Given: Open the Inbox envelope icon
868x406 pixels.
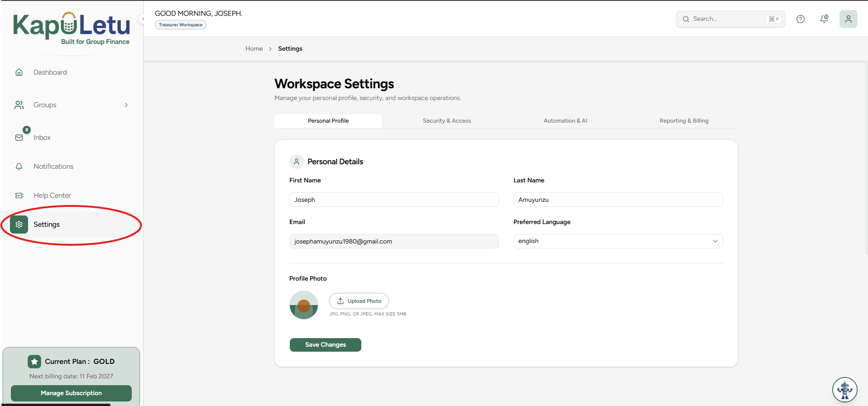Looking at the screenshot, I should pos(19,138).
